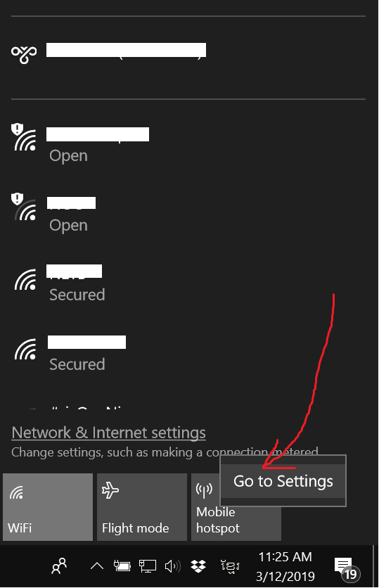Select the second Secured WiFi network
Image resolution: width=379 pixels, height=588 pixels.
click(188, 352)
